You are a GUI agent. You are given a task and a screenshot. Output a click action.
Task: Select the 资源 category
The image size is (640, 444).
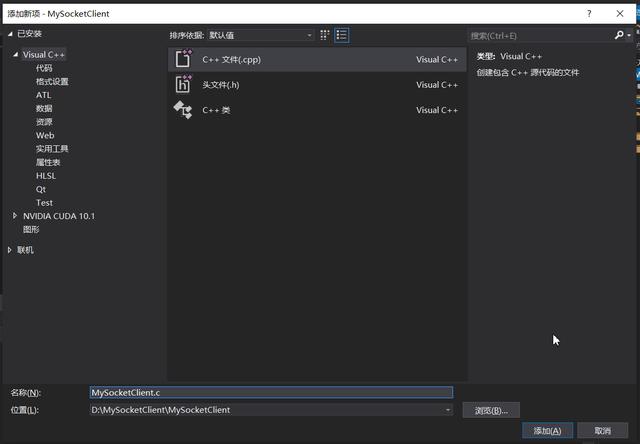coord(44,122)
